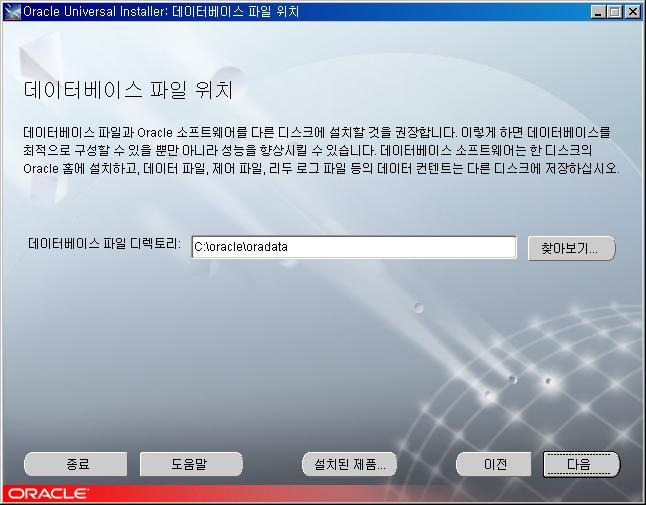
Task: Exit the installer with 종료
Action: [76, 464]
